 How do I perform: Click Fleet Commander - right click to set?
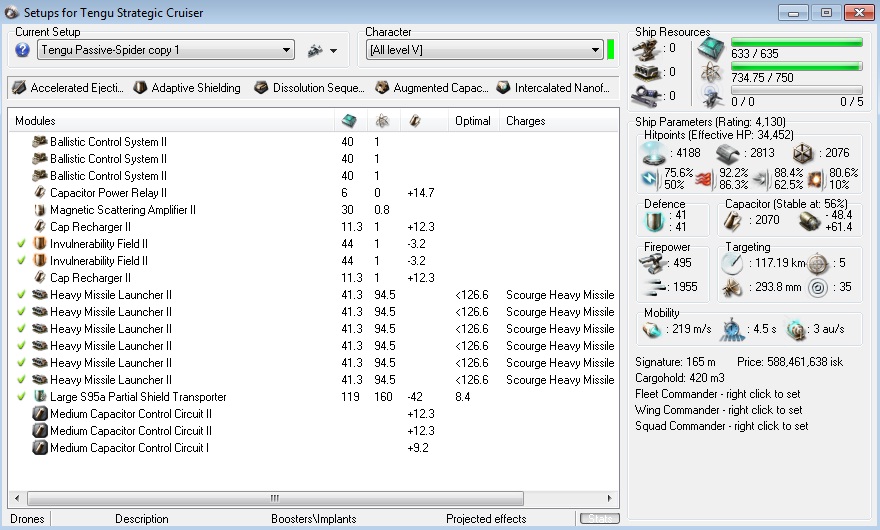point(718,394)
